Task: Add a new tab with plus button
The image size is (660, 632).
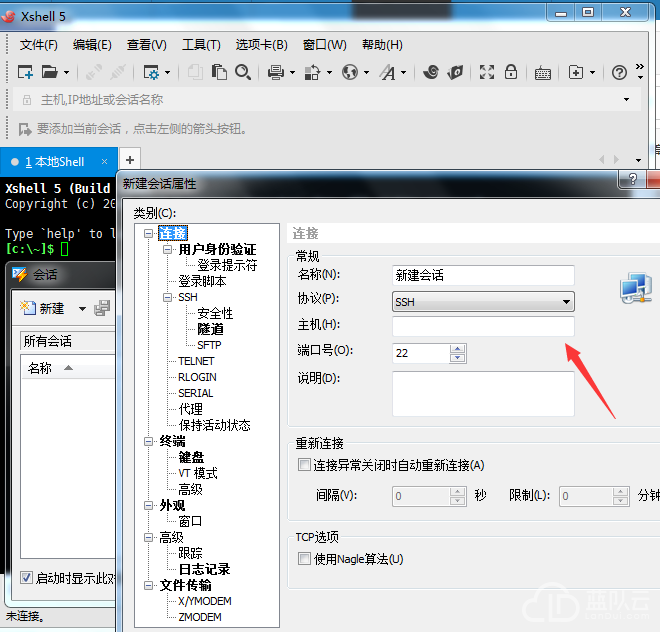Action: click(129, 160)
